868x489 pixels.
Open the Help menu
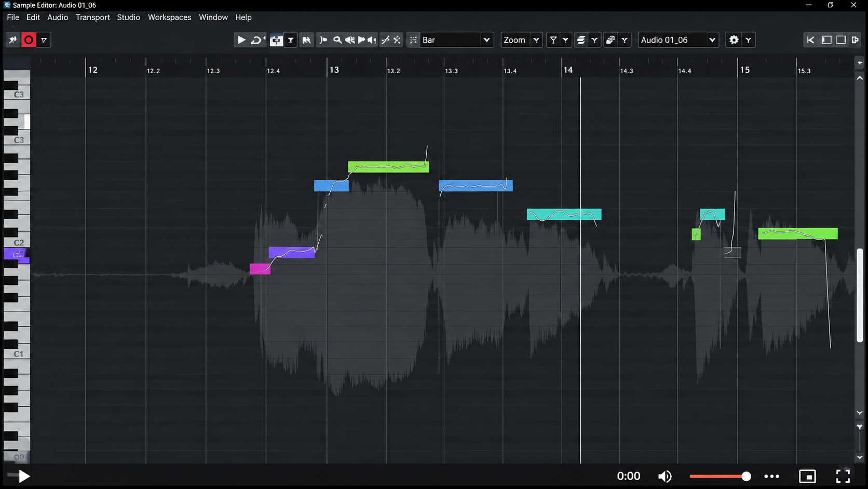tap(243, 17)
